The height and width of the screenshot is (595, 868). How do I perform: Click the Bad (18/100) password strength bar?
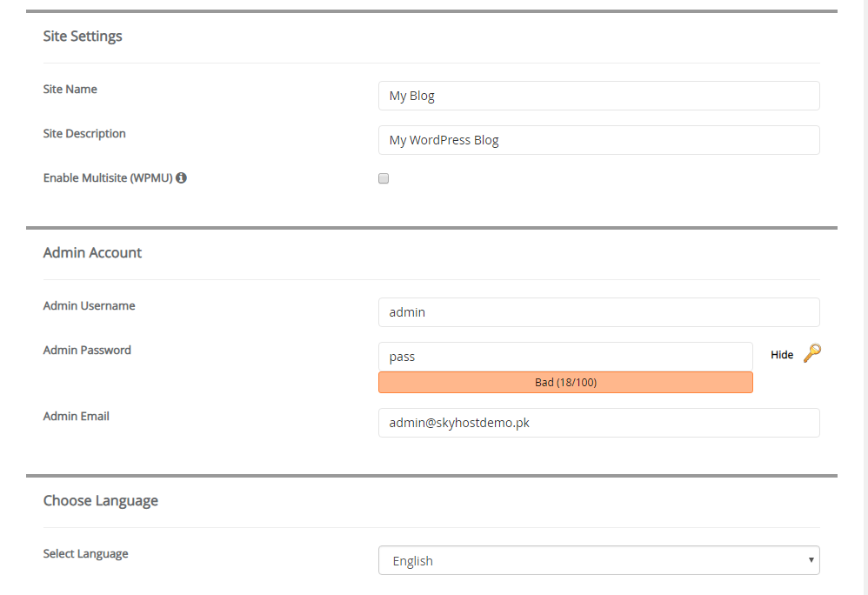pos(565,383)
